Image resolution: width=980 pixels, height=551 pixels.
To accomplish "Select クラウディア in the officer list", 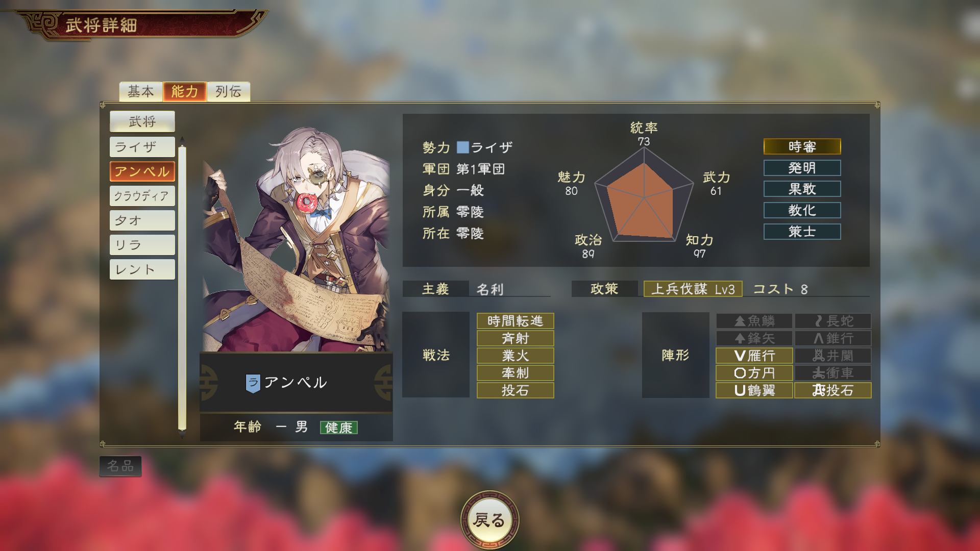I will (x=142, y=196).
